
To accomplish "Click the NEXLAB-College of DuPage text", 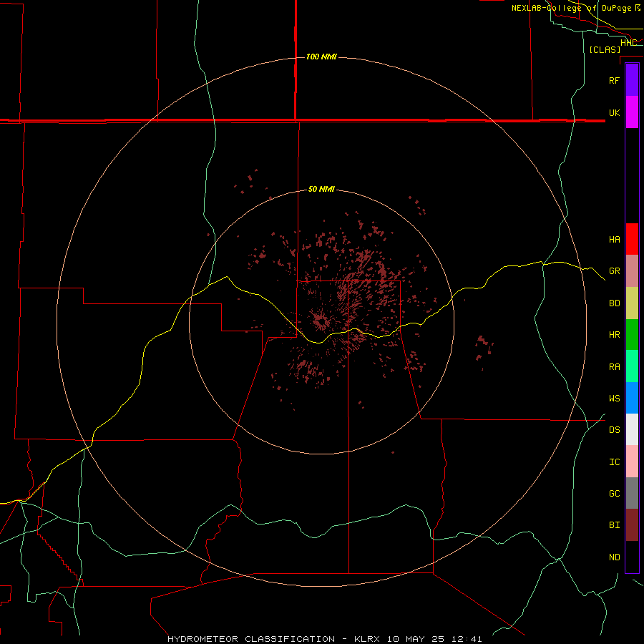I will coord(572,8).
